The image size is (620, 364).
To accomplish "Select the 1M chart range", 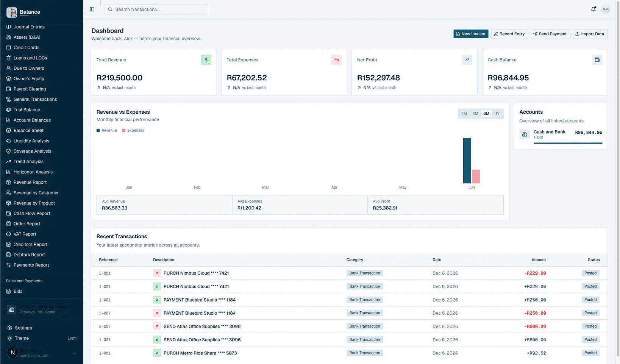I will tap(464, 114).
